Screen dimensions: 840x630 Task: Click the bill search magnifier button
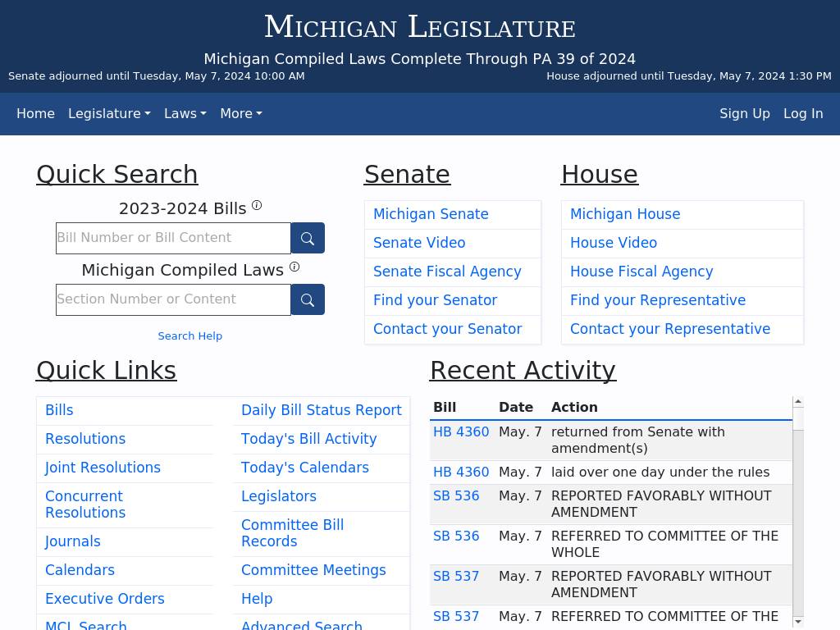tap(308, 238)
